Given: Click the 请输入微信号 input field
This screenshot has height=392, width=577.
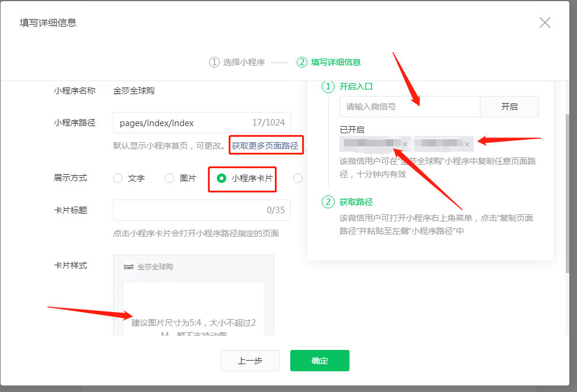Looking at the screenshot, I should [409, 107].
